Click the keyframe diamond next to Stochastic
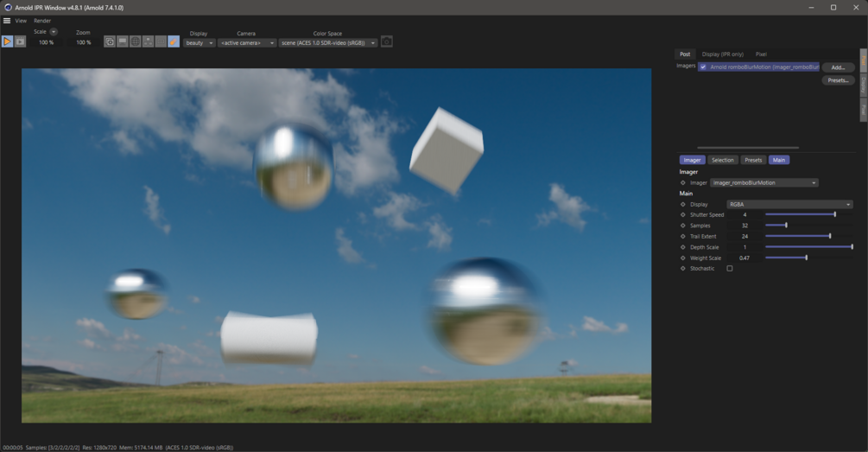The image size is (868, 452). (x=682, y=268)
